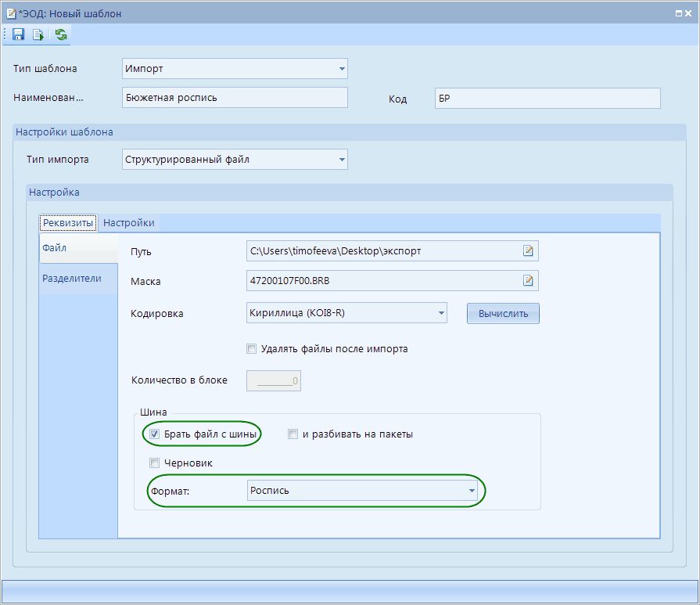Open the Тип импорта dropdown list
700x605 pixels.
pyautogui.click(x=342, y=160)
